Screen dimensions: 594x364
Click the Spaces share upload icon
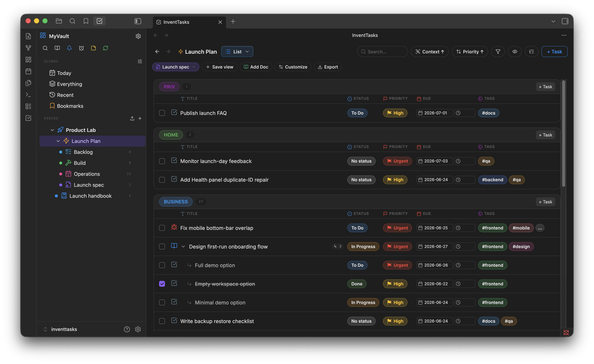click(x=132, y=118)
